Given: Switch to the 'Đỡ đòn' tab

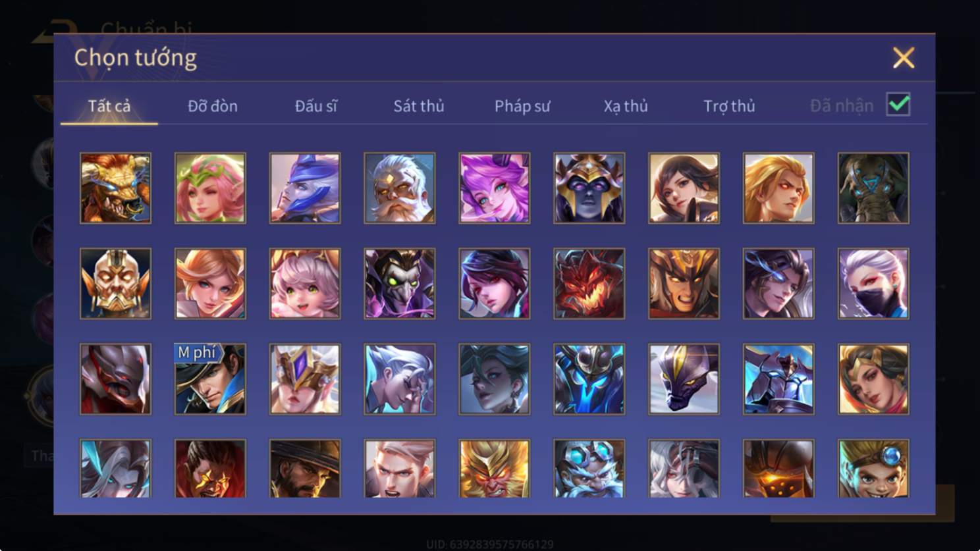Looking at the screenshot, I should coord(213,106).
